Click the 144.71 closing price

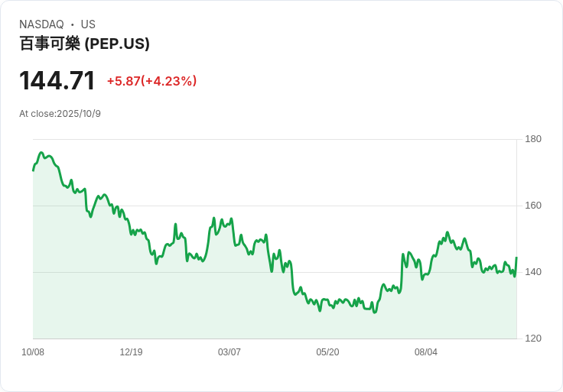(x=57, y=80)
